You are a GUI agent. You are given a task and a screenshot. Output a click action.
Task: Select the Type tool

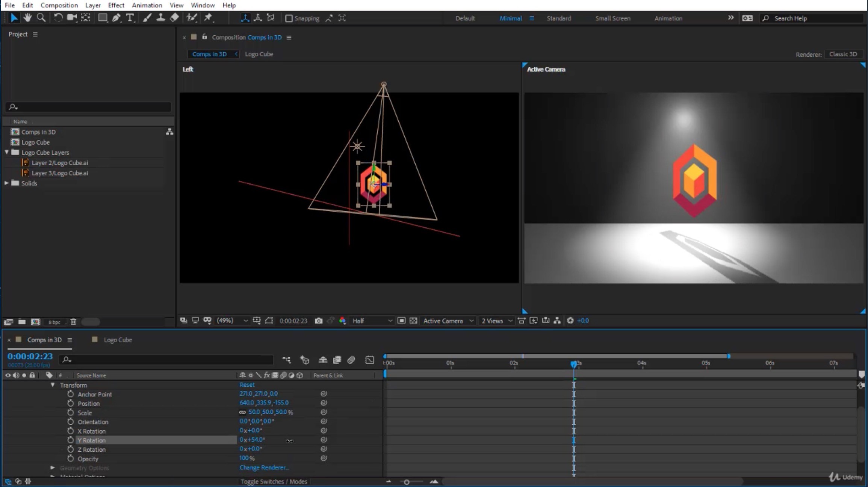pyautogui.click(x=130, y=18)
